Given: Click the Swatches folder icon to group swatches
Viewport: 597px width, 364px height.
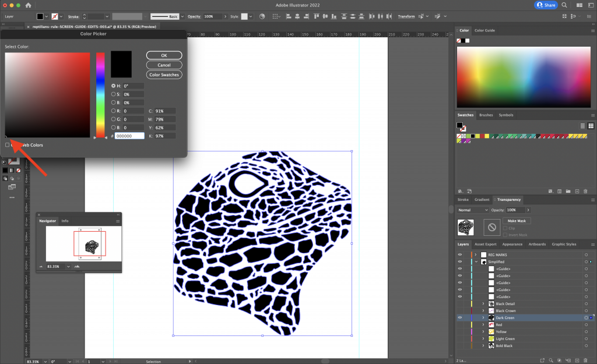Looking at the screenshot, I should pos(568,191).
